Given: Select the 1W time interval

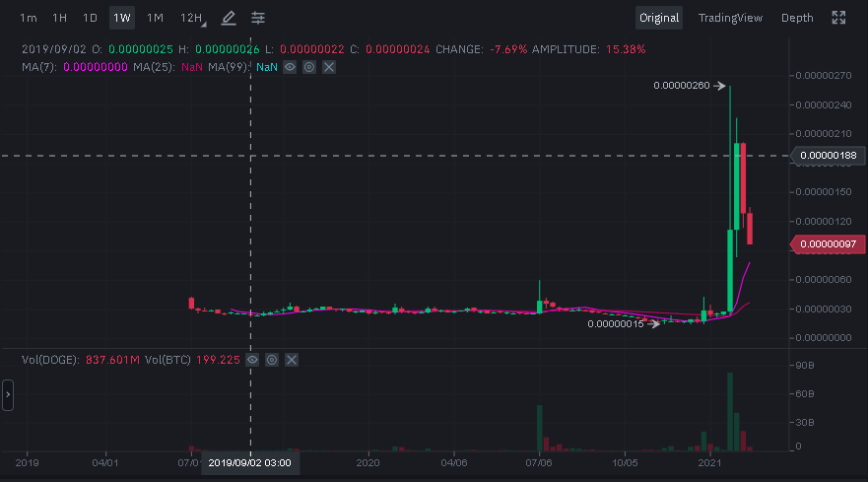Looking at the screenshot, I should [x=122, y=18].
